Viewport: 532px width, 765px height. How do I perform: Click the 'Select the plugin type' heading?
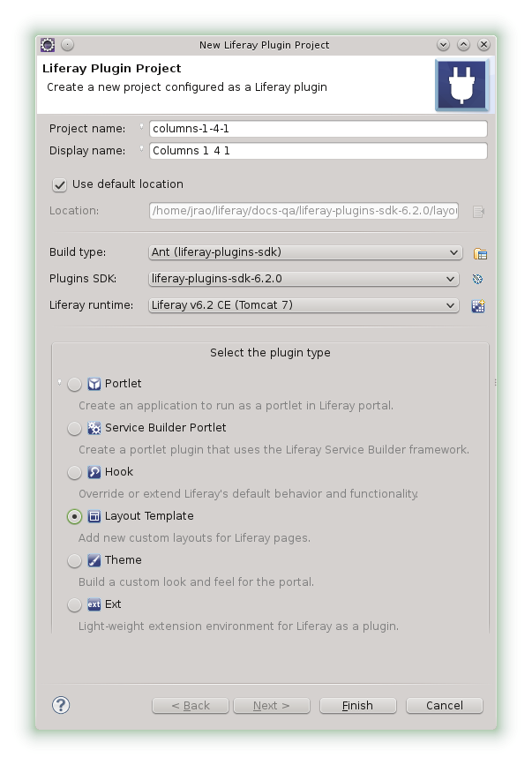270,353
